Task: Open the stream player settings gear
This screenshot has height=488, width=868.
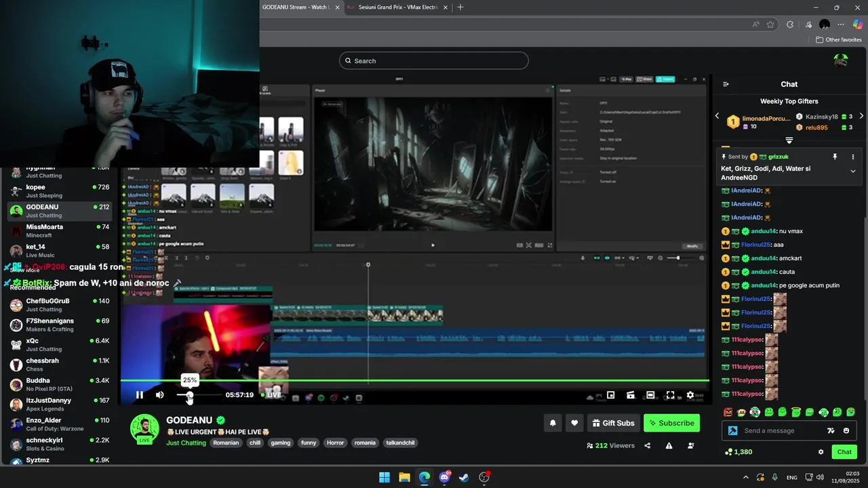Action: 690,395
